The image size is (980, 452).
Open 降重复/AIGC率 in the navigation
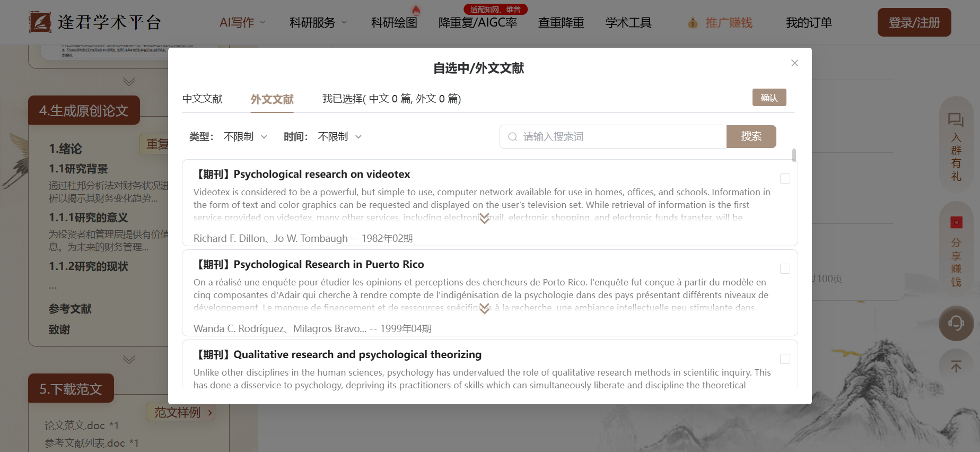[x=478, y=23]
